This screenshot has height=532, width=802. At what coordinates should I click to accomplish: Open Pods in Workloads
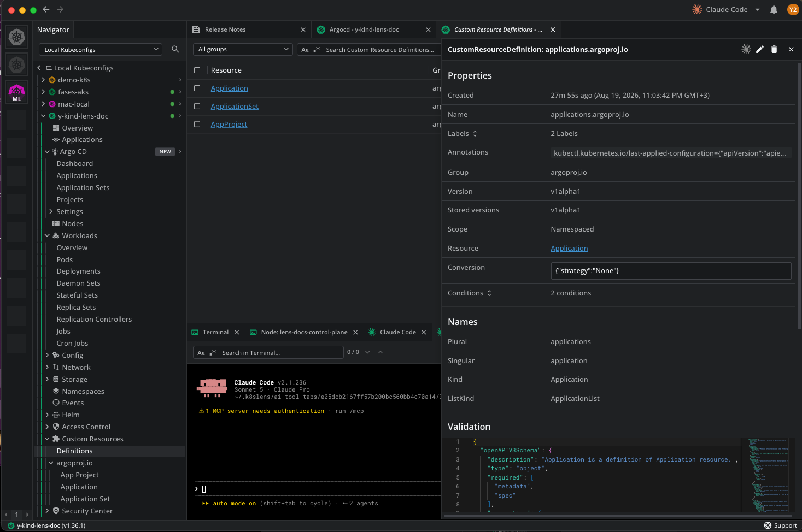65,259
